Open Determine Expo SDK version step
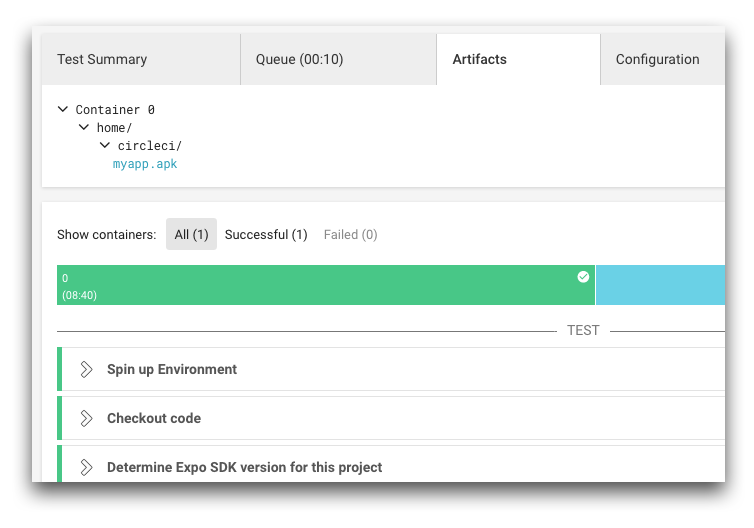 [x=391, y=464]
